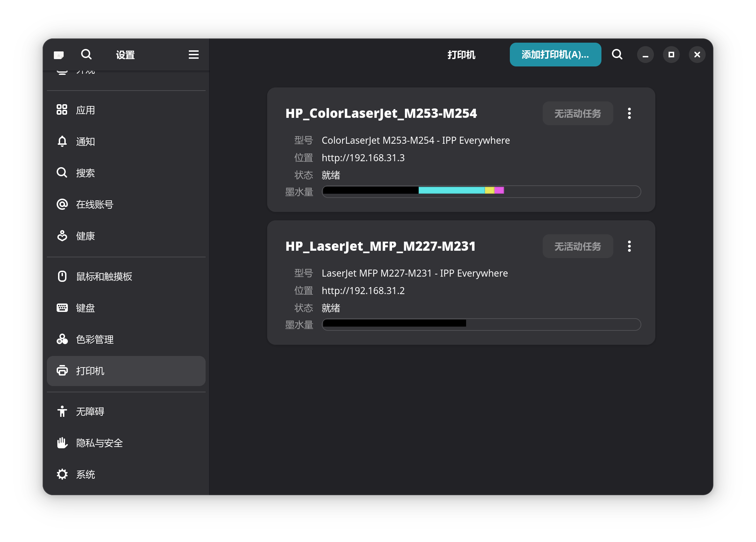Open the 通知 (Notifications) settings panel
756x542 pixels.
pyautogui.click(x=126, y=141)
